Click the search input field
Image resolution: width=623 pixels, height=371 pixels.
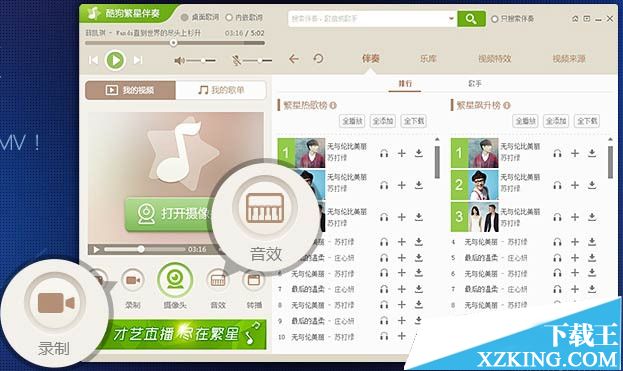click(x=368, y=19)
